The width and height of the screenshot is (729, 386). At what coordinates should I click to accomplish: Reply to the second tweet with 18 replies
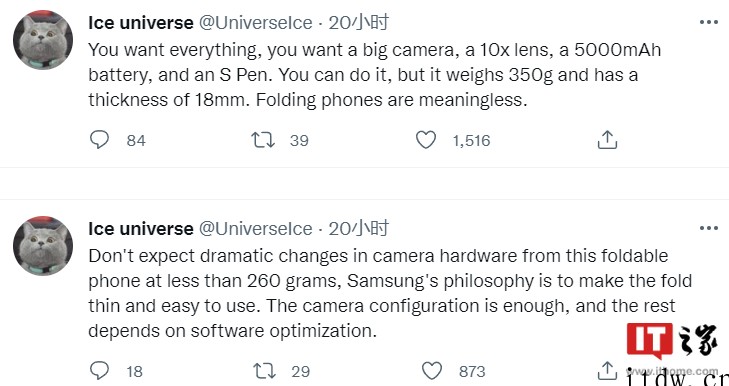coord(99,371)
